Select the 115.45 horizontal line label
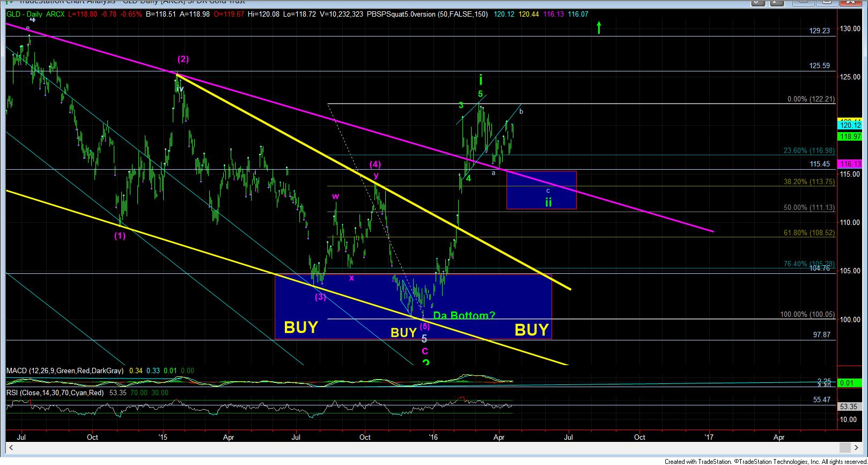 [x=820, y=164]
